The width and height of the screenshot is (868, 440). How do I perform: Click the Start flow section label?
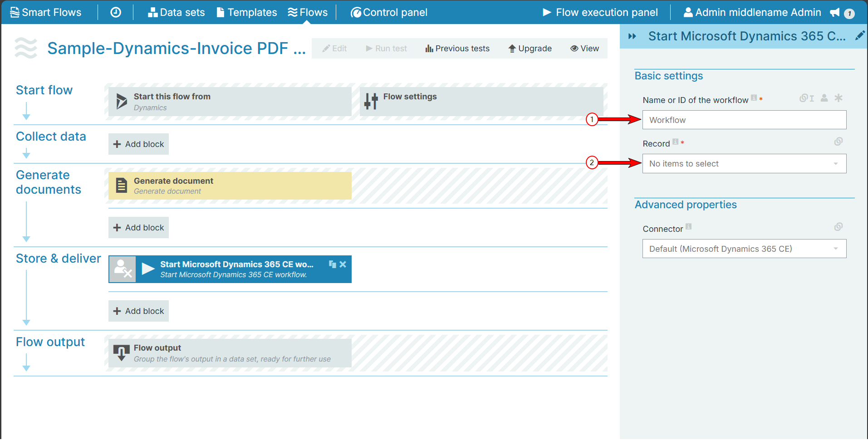(44, 90)
